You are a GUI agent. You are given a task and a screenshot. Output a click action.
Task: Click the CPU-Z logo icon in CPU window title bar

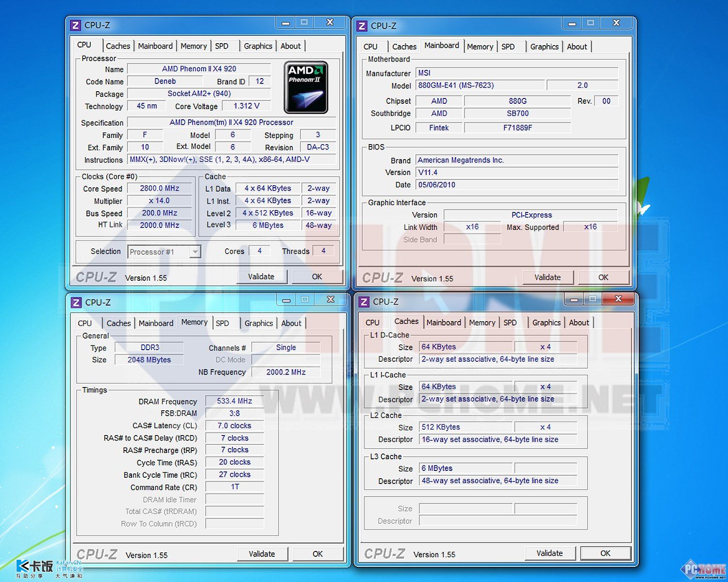click(76, 25)
